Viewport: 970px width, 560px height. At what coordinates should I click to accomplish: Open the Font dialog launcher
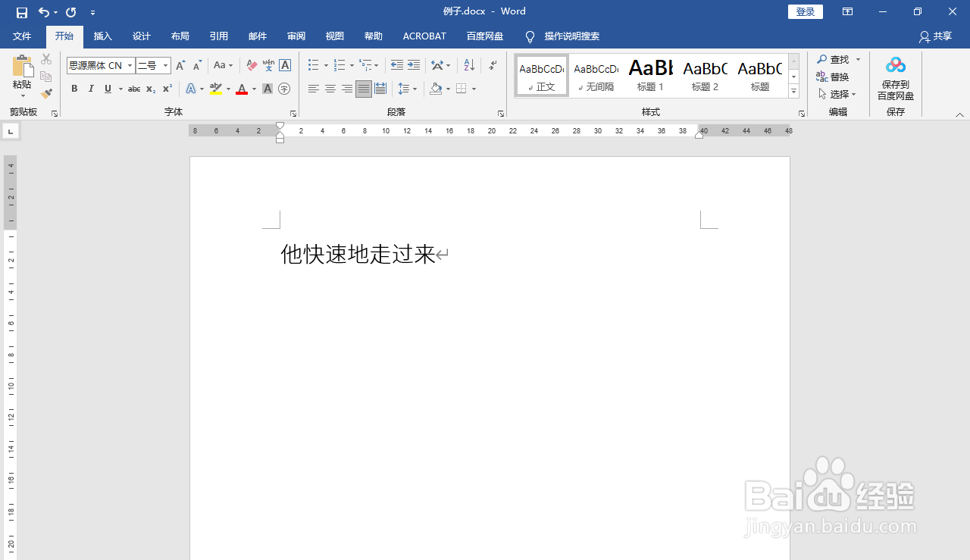293,114
